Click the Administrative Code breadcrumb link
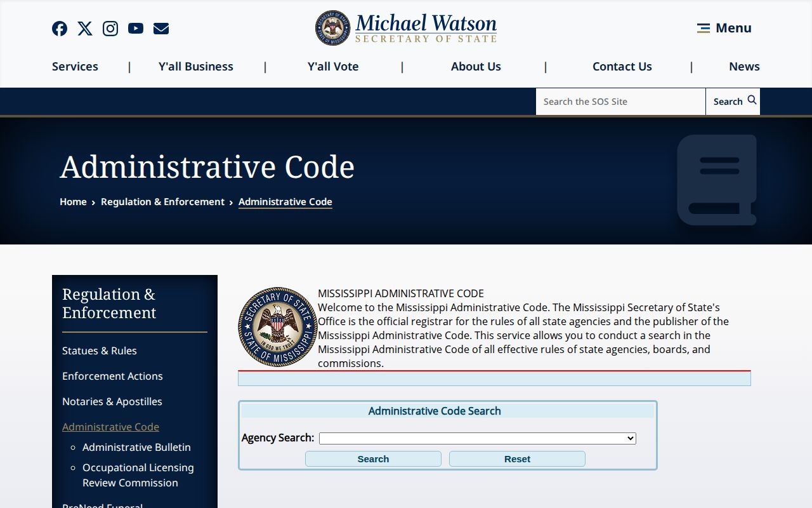The height and width of the screenshot is (508, 812). tap(285, 201)
